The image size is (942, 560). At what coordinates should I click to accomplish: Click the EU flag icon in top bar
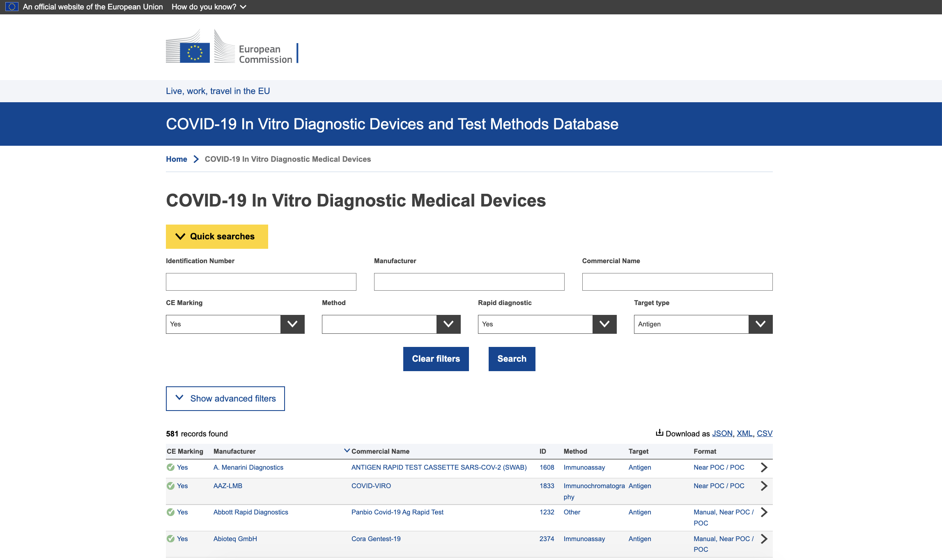tap(11, 7)
